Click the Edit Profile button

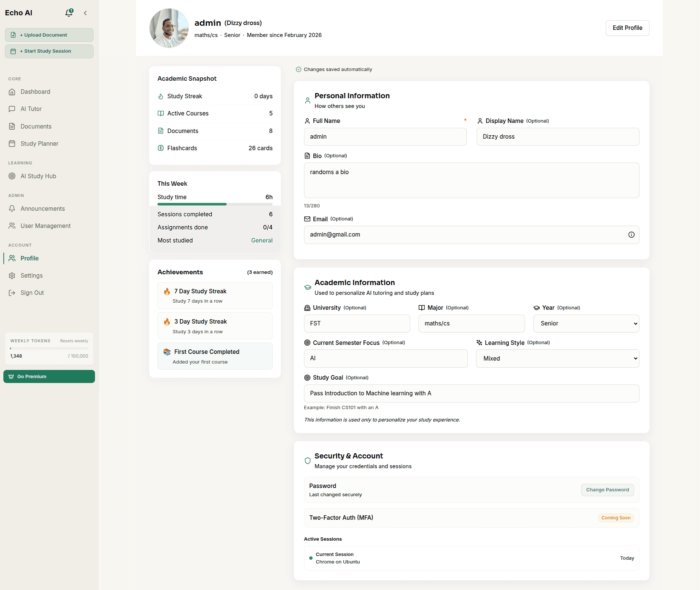[627, 28]
